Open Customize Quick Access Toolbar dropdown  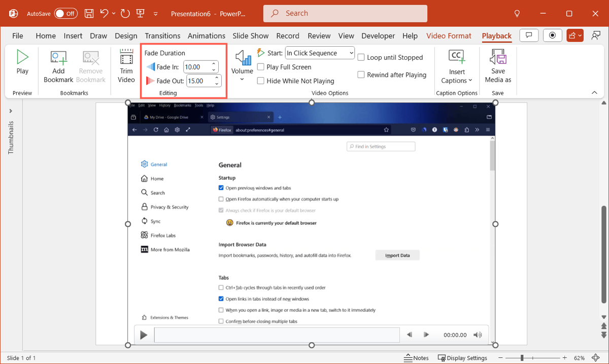(156, 14)
